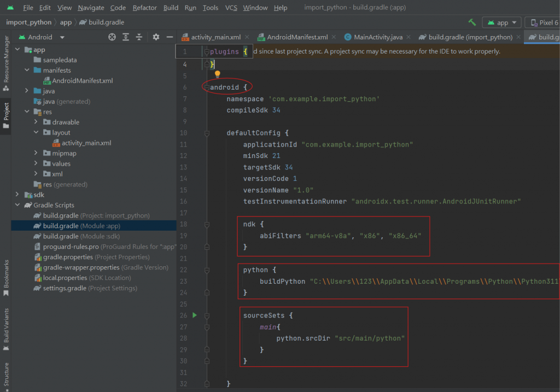Open Project panel settings gear

click(156, 37)
